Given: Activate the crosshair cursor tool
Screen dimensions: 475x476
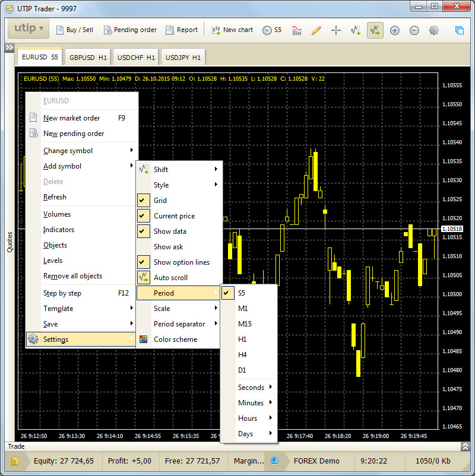Looking at the screenshot, I should 335,30.
